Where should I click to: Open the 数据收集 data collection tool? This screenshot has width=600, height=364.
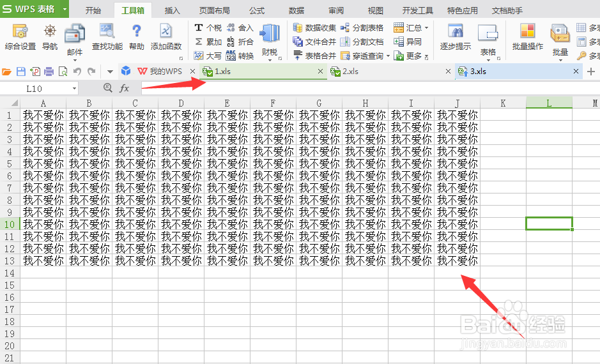click(x=314, y=27)
